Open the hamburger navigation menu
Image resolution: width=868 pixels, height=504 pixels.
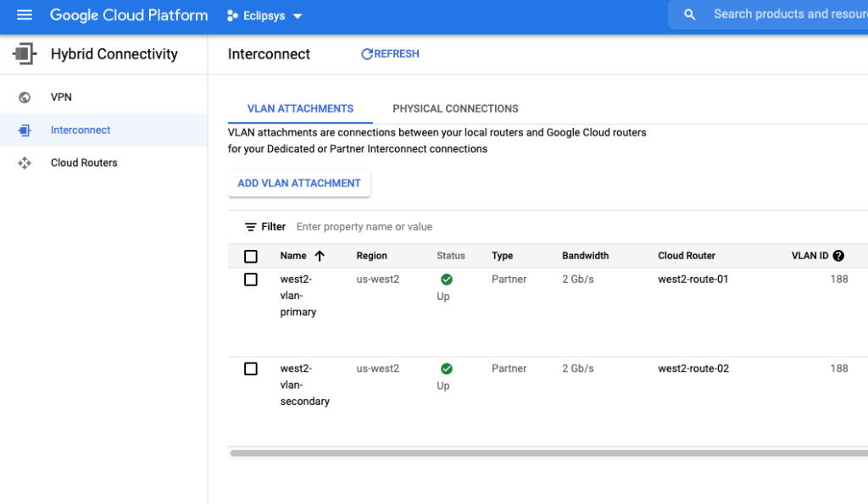coord(24,15)
